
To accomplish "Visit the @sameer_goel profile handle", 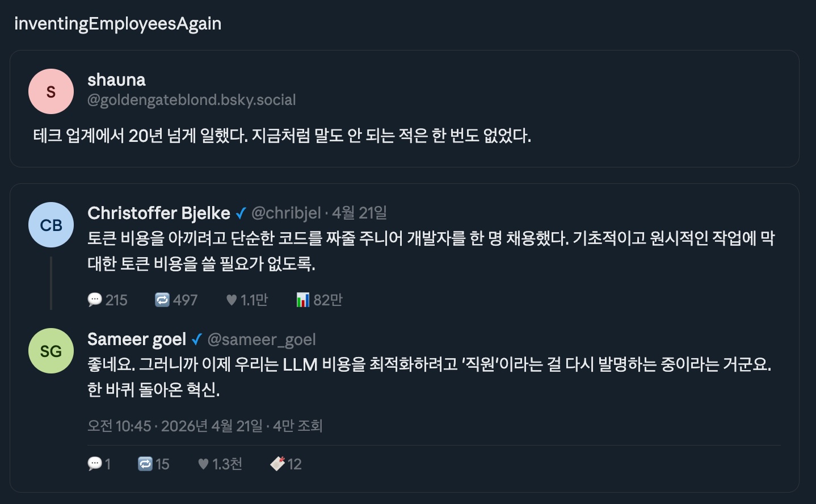I will click(262, 339).
